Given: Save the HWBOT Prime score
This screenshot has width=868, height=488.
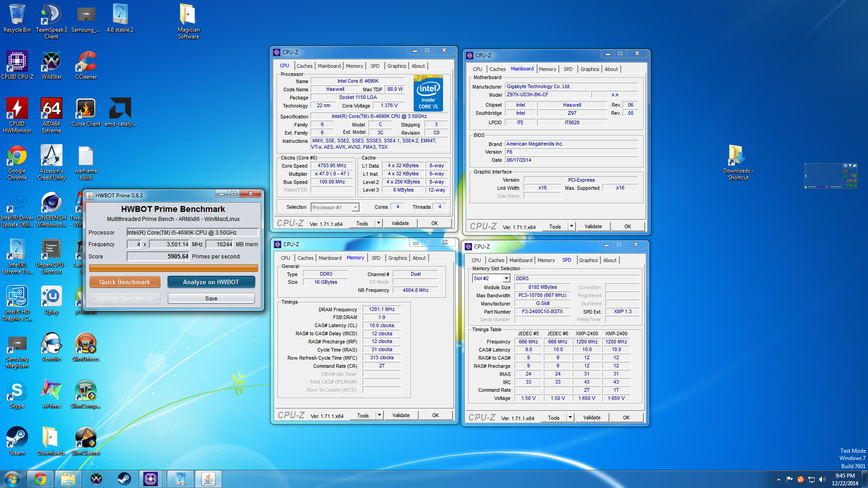Looking at the screenshot, I should click(x=211, y=298).
